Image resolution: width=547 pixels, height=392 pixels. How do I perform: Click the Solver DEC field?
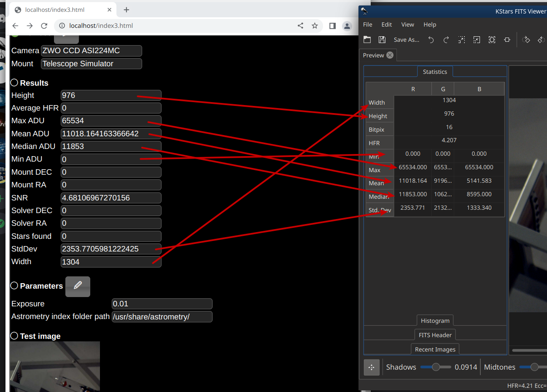[111, 211]
